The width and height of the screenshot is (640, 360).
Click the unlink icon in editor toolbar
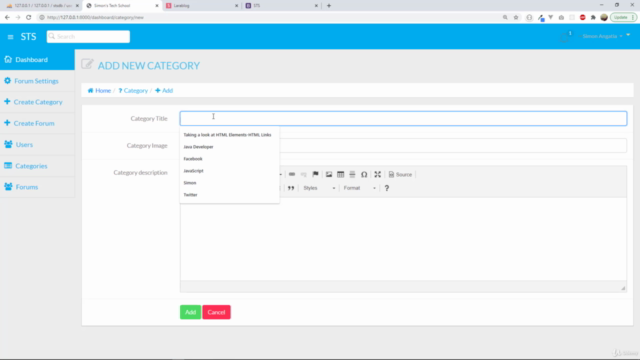(x=303, y=174)
